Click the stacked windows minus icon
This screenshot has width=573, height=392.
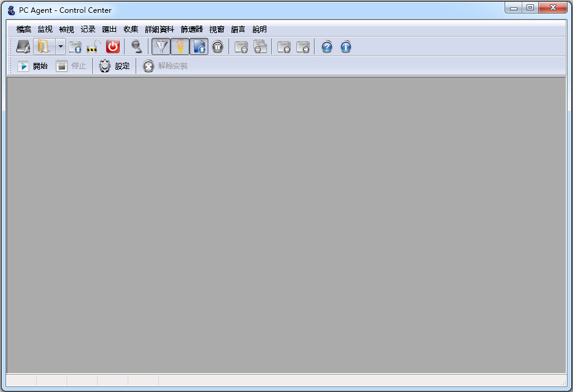pyautogui.click(x=260, y=47)
